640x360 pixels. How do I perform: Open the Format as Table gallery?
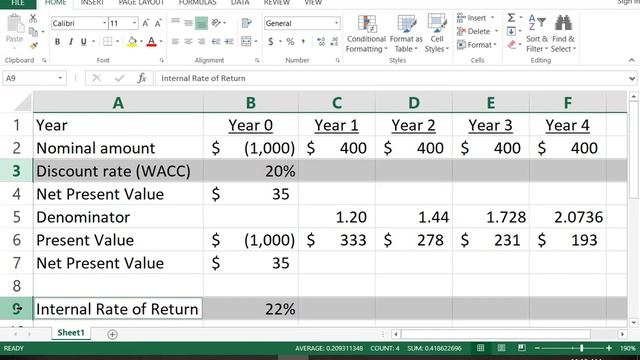pyautogui.click(x=406, y=33)
